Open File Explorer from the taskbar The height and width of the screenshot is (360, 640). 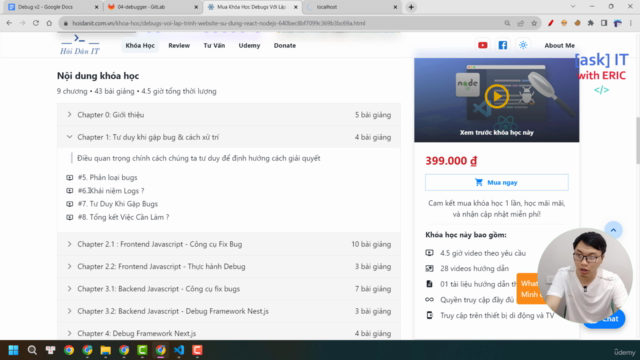(x=106, y=350)
